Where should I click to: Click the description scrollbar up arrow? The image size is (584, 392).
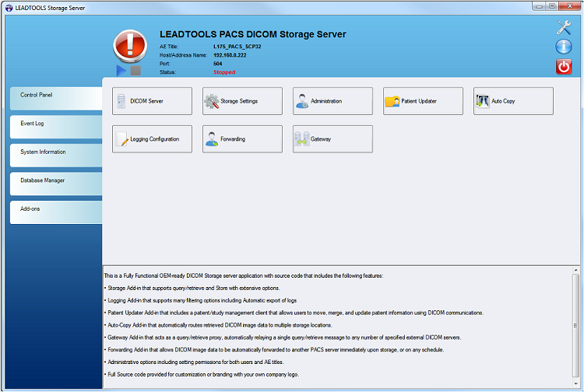(575, 271)
